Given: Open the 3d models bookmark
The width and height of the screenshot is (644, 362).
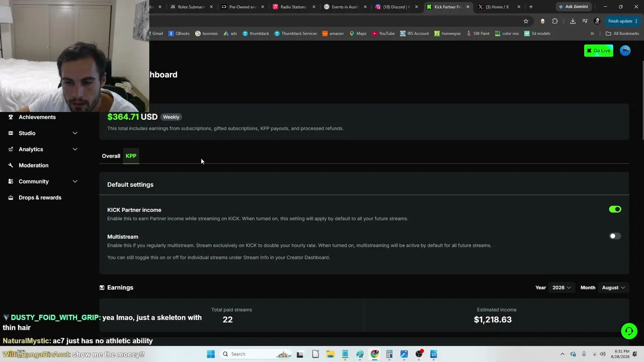Looking at the screenshot, I should pyautogui.click(x=537, y=34).
